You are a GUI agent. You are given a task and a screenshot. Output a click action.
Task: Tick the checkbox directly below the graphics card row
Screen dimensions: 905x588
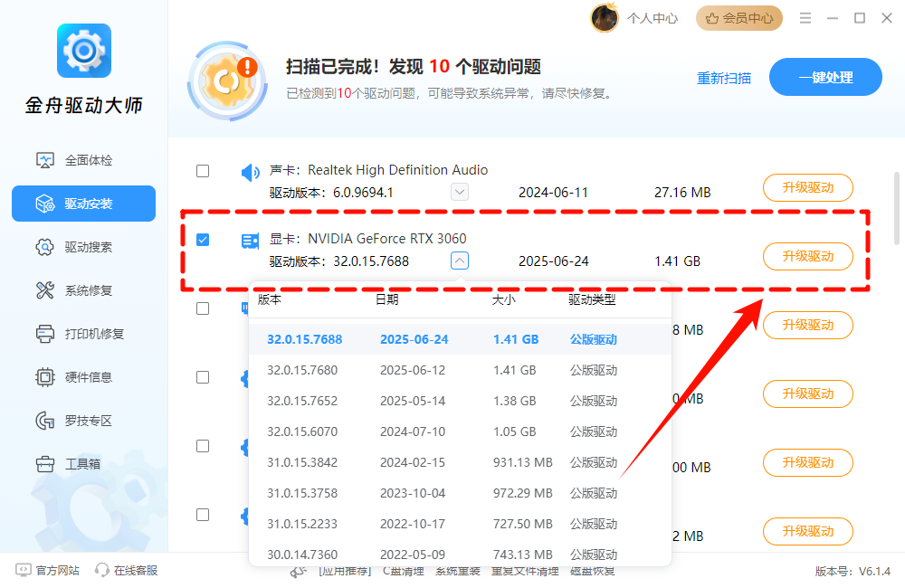[203, 308]
